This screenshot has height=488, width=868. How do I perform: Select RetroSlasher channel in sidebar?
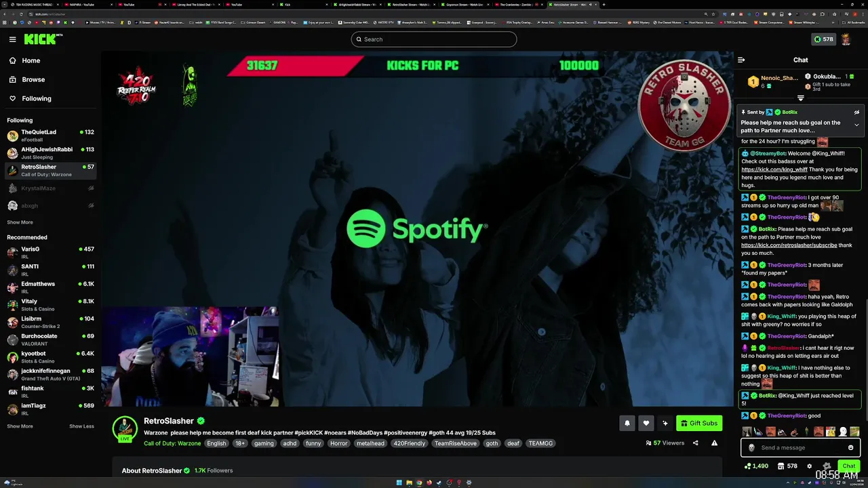pos(51,170)
